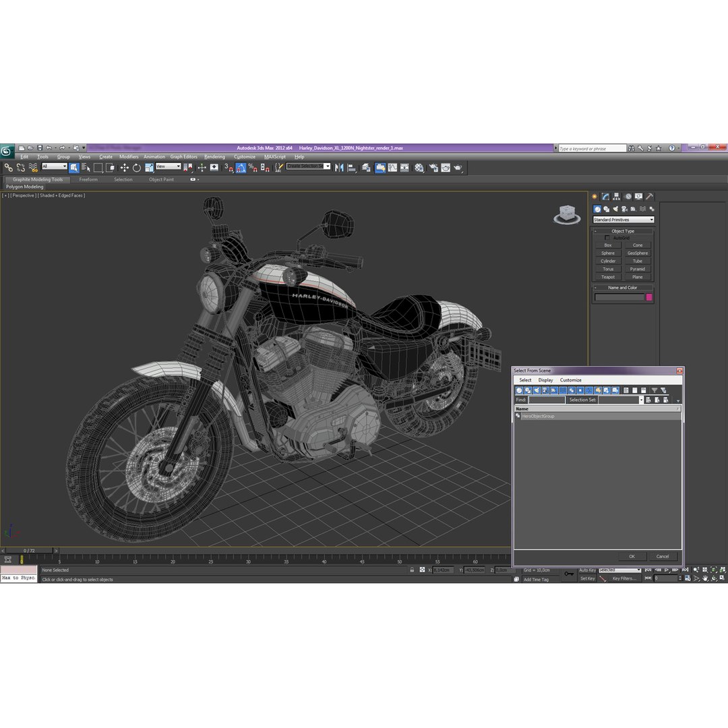Image resolution: width=728 pixels, height=728 pixels.
Task: Click OK in Select From Scene dialog
Action: [x=632, y=556]
